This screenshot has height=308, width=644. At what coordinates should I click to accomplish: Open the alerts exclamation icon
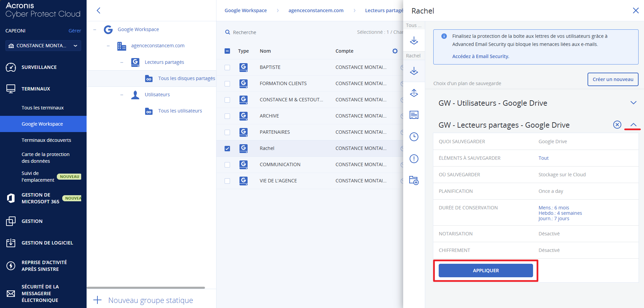pyautogui.click(x=414, y=159)
